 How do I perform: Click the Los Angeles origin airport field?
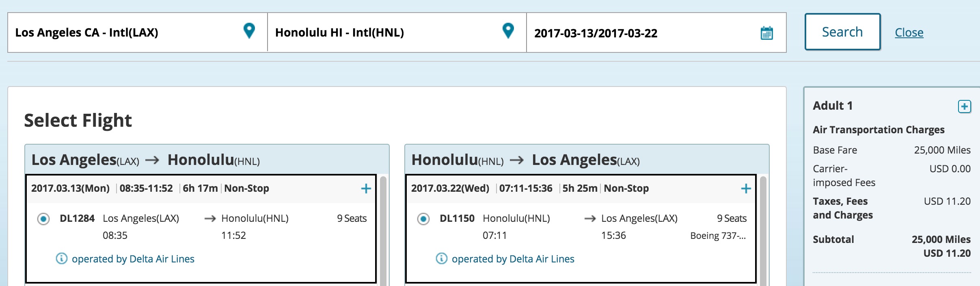pyautogui.click(x=122, y=32)
